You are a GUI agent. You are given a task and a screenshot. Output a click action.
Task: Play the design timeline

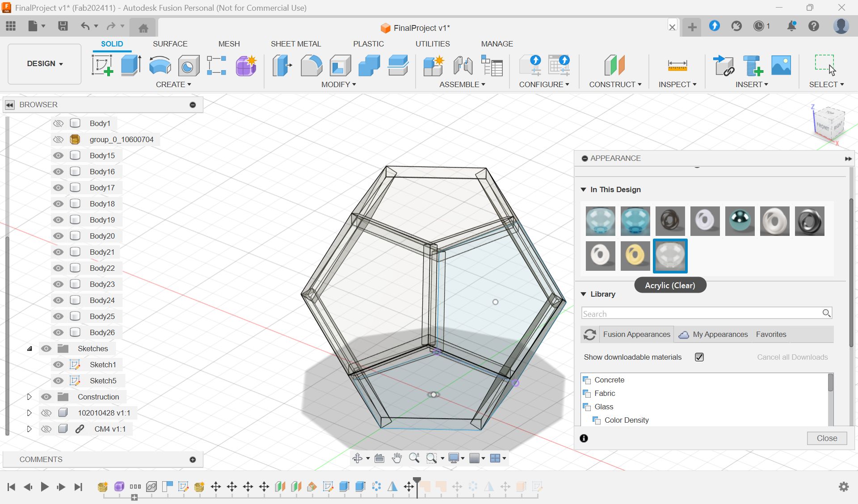pyautogui.click(x=44, y=487)
